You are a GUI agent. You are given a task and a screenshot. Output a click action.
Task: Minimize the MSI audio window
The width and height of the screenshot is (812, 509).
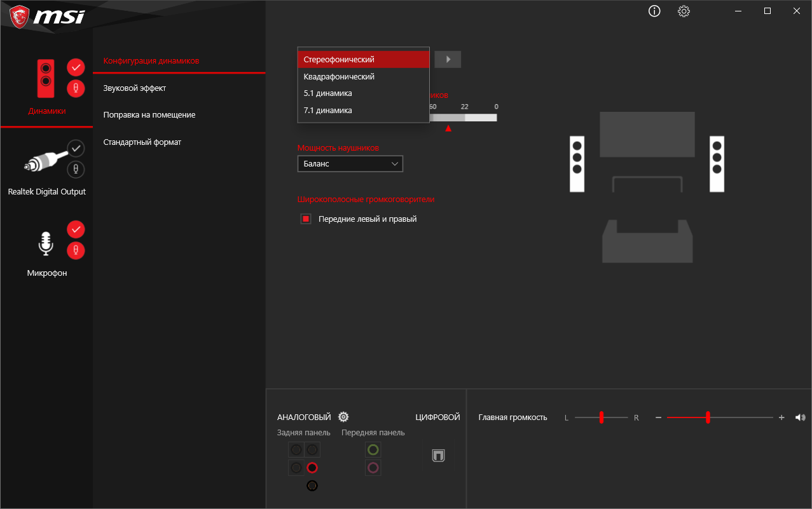738,11
